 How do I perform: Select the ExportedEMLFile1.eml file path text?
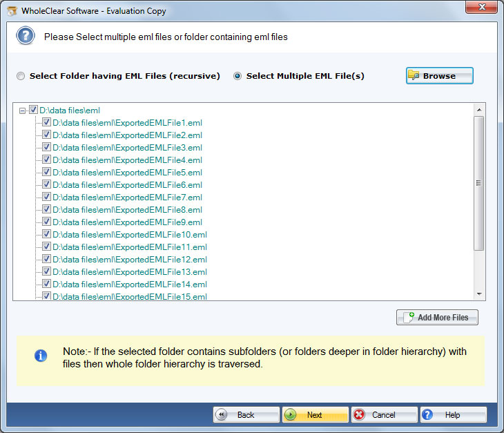coord(127,123)
